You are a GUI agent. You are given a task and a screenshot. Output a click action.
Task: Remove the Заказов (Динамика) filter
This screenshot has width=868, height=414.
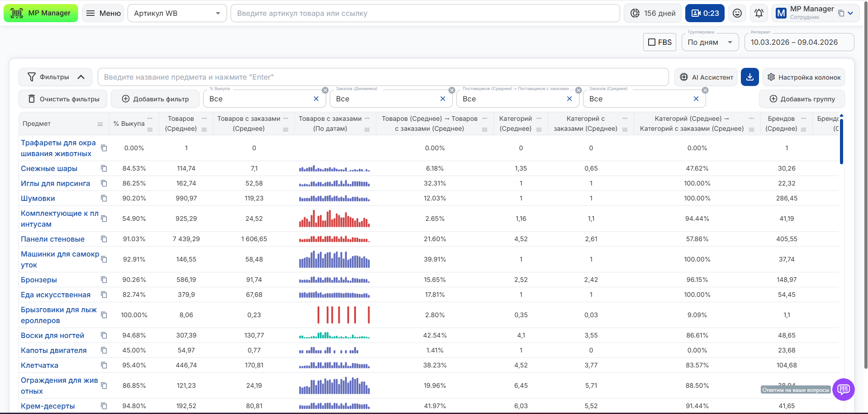tap(451, 90)
